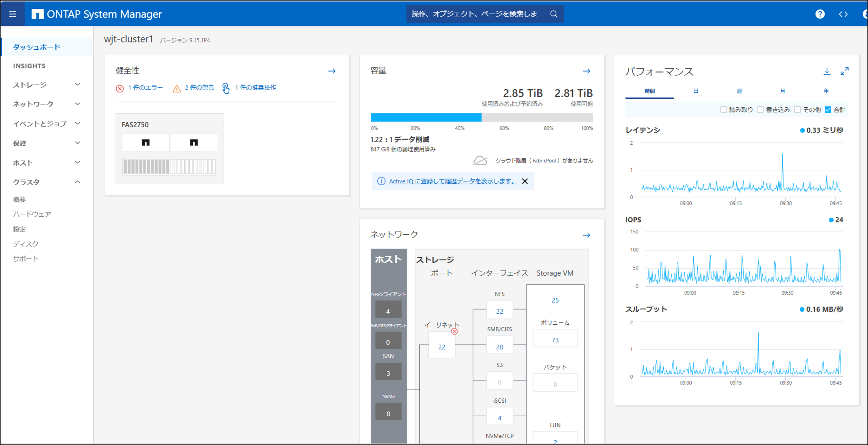
Task: Open クラスタ 概要 page
Action: click(x=19, y=199)
